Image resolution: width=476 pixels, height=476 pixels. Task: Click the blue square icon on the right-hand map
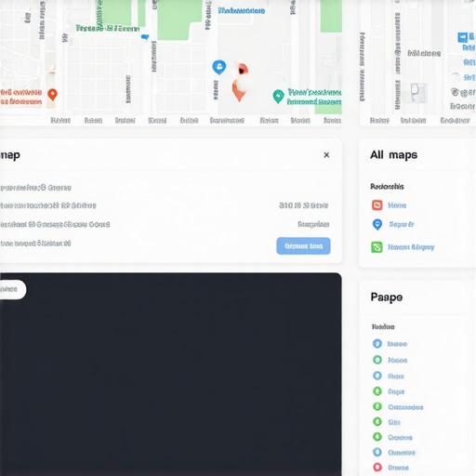pyautogui.click(x=463, y=37)
